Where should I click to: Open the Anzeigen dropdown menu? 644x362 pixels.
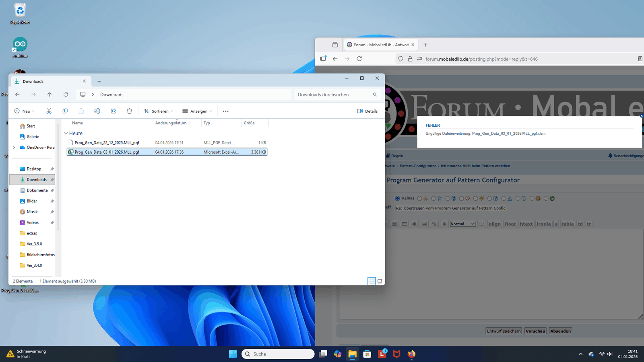point(197,111)
